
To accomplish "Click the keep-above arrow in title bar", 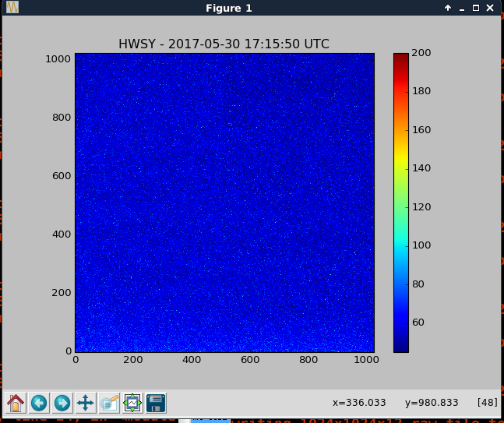I will (x=448, y=8).
